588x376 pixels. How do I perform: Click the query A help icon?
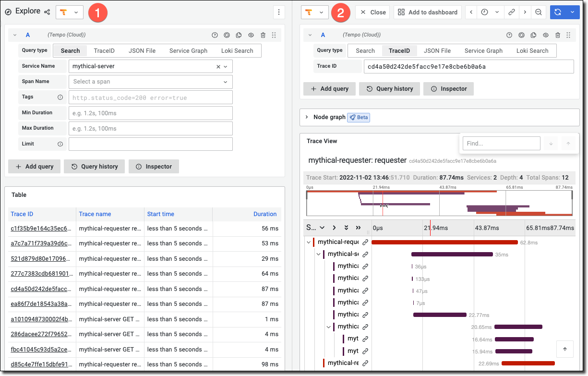[x=215, y=35]
